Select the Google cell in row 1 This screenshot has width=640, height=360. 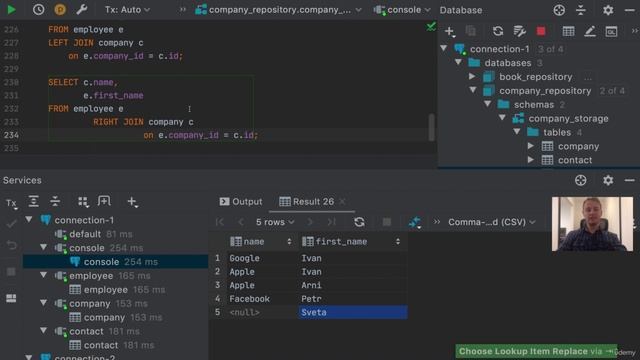pyautogui.click(x=262, y=258)
